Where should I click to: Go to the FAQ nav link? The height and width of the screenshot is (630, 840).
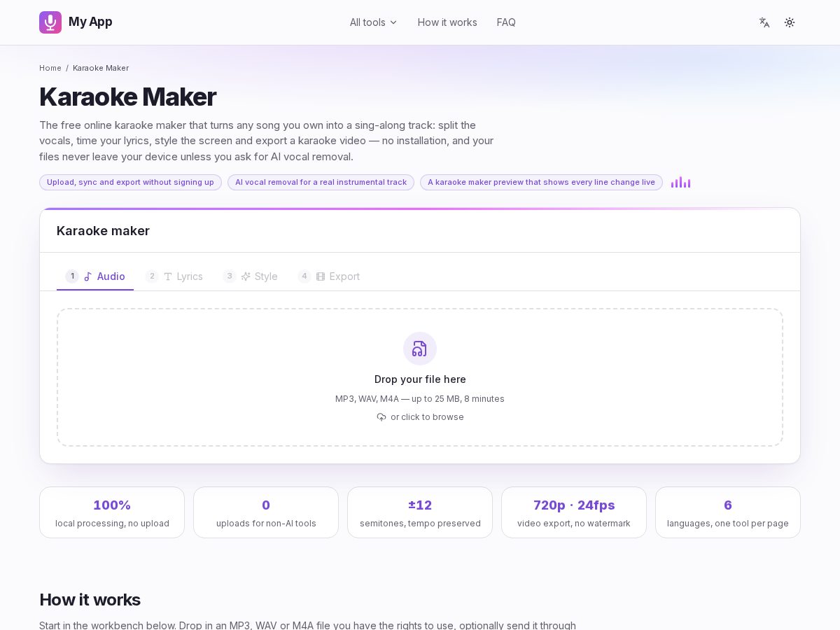(506, 22)
